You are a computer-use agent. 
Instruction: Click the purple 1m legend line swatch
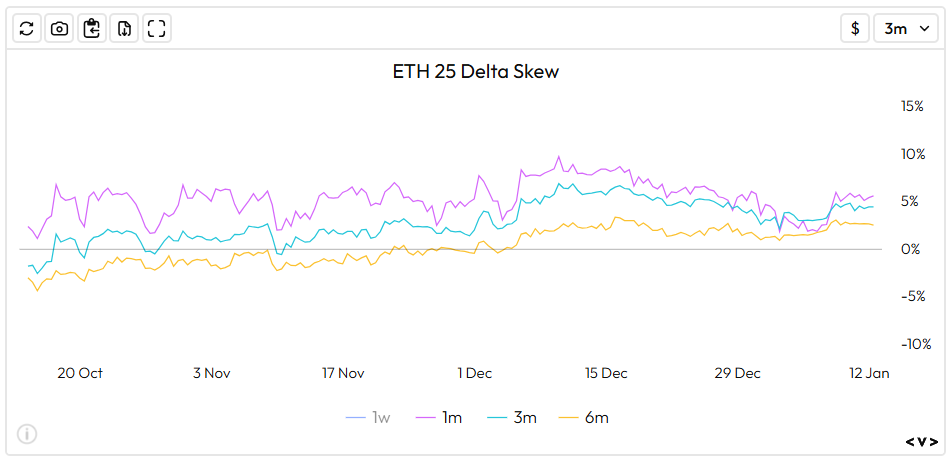click(x=426, y=417)
